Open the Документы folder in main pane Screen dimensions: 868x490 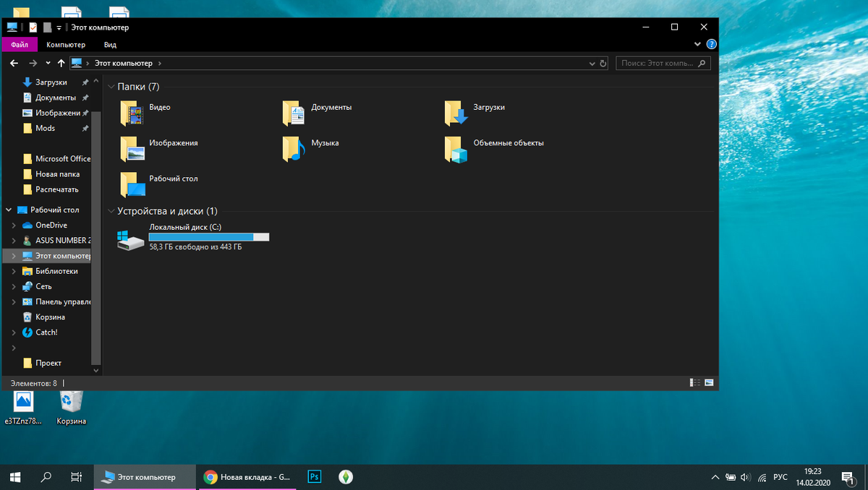[x=317, y=112]
